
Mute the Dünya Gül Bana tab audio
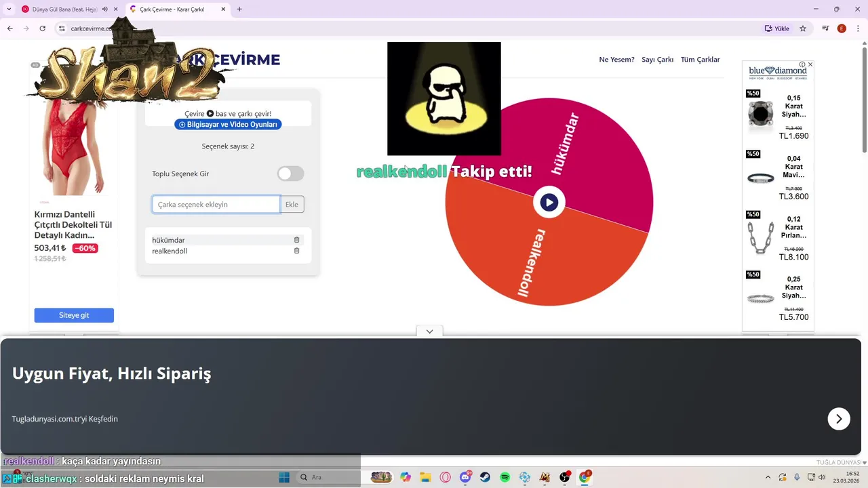point(105,9)
